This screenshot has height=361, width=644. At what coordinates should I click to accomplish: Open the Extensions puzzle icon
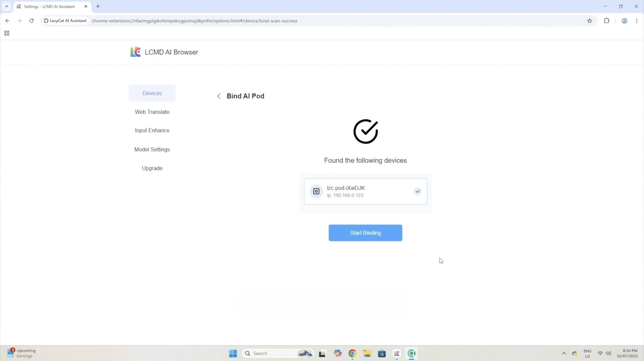(x=607, y=21)
